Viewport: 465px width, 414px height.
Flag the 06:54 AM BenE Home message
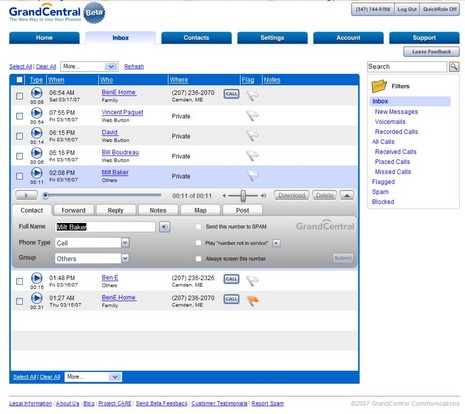tap(252, 96)
